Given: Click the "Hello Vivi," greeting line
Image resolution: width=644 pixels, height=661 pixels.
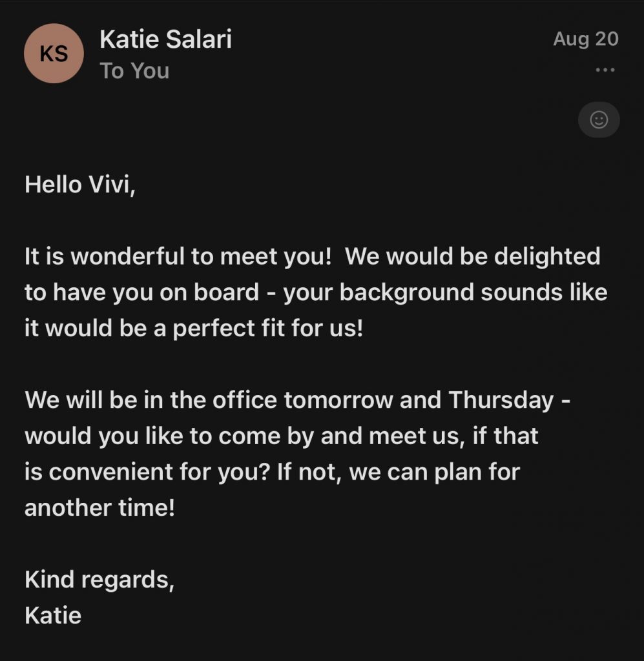Looking at the screenshot, I should coord(79,185).
